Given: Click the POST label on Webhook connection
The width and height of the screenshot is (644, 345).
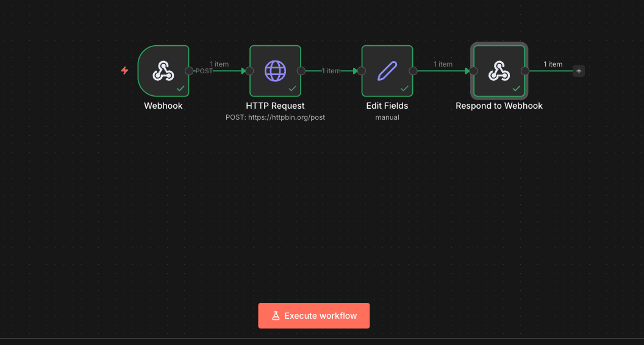Looking at the screenshot, I should [204, 71].
